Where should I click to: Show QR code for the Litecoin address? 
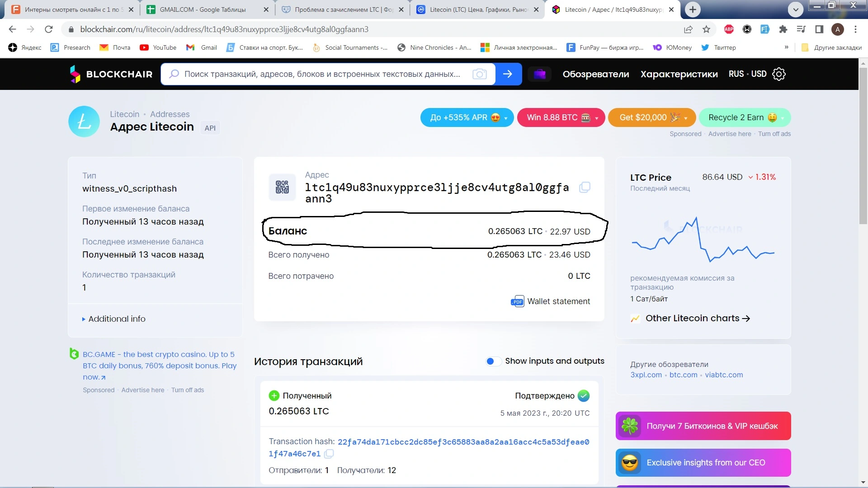[282, 187]
